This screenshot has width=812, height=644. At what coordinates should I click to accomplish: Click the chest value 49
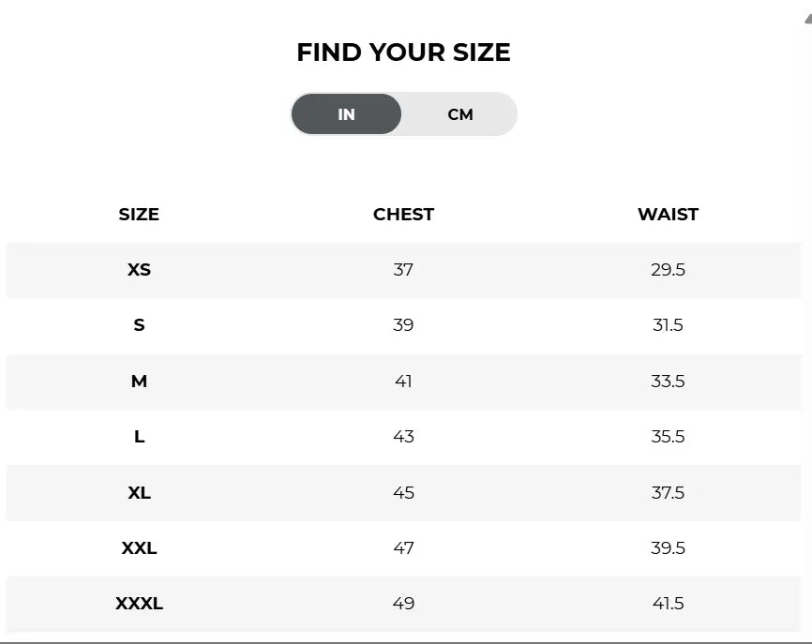[x=403, y=603]
